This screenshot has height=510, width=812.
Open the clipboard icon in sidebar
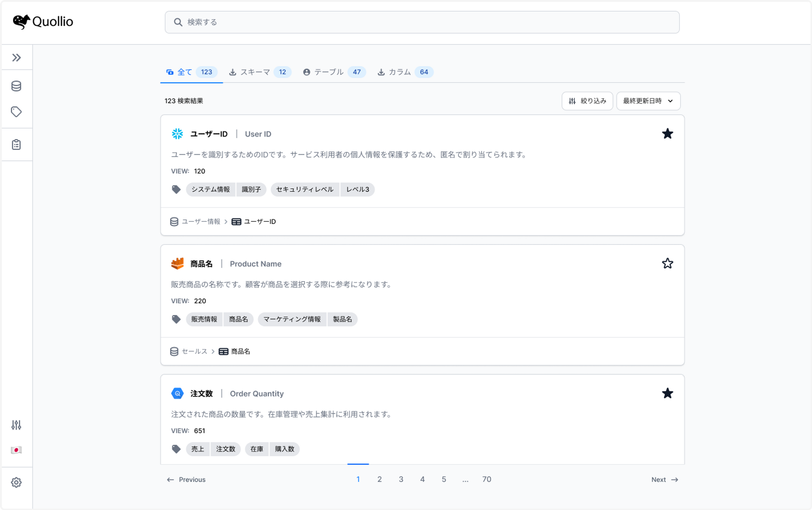click(16, 145)
